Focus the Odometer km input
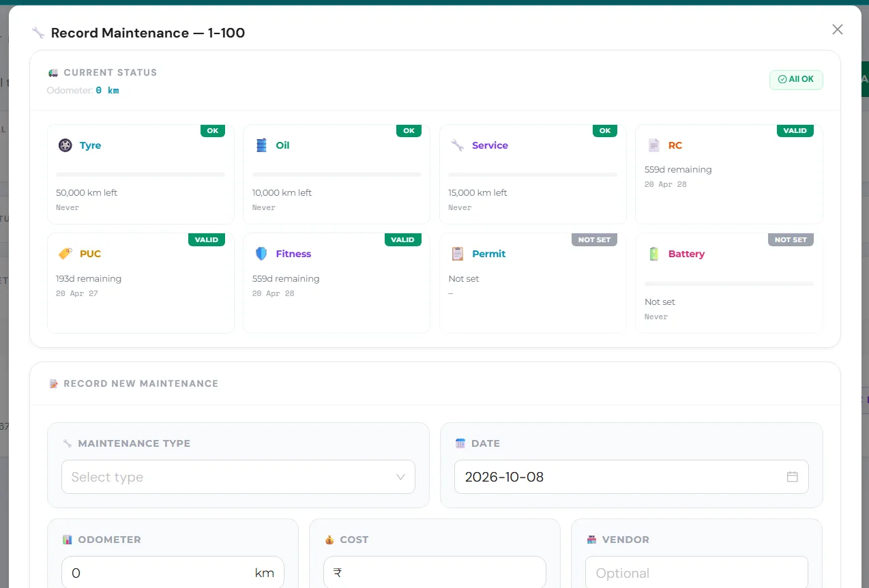Viewport: 869px width, 588px height. (173, 573)
